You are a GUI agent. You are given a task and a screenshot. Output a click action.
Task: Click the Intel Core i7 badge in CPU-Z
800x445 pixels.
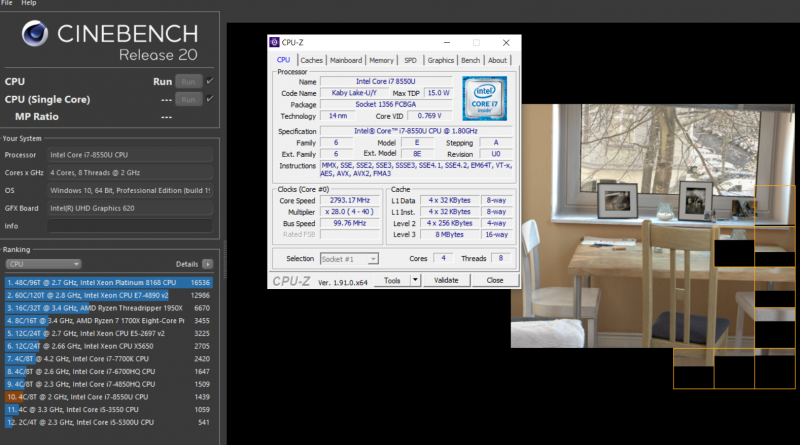click(483, 98)
